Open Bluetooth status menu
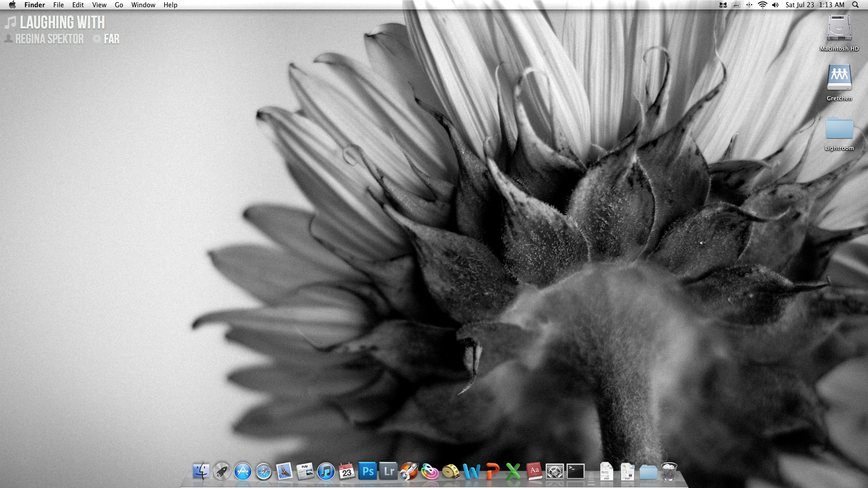 749,5
